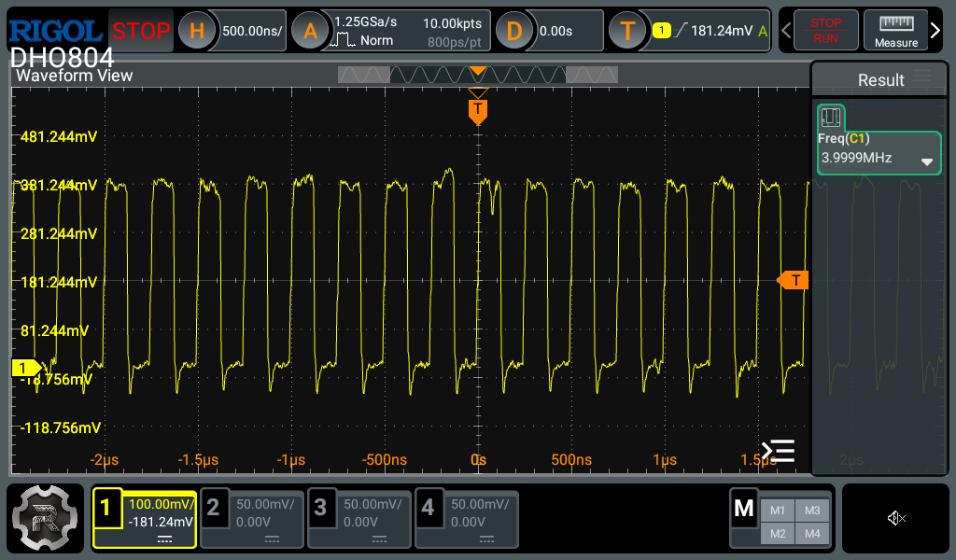Click the -2µs time axis label
Viewport: 956px width, 560px height.
coord(105,459)
